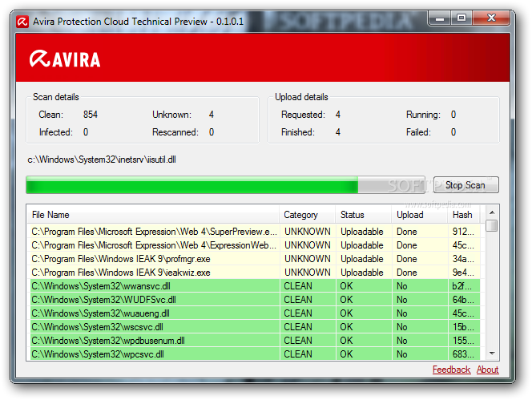532x400 pixels.
Task: Maximize the Avira window
Action: tap(461, 18)
